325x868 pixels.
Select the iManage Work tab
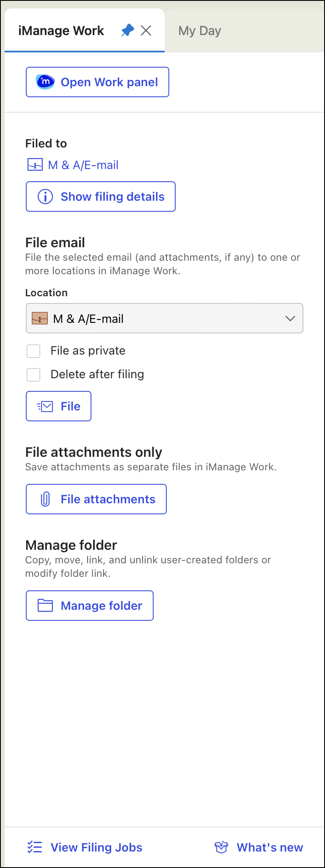(x=61, y=31)
